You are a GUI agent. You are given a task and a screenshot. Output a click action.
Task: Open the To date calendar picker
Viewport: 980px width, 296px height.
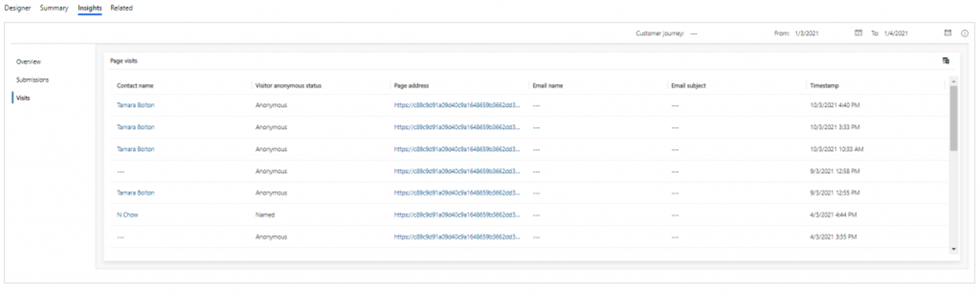pyautogui.click(x=947, y=33)
